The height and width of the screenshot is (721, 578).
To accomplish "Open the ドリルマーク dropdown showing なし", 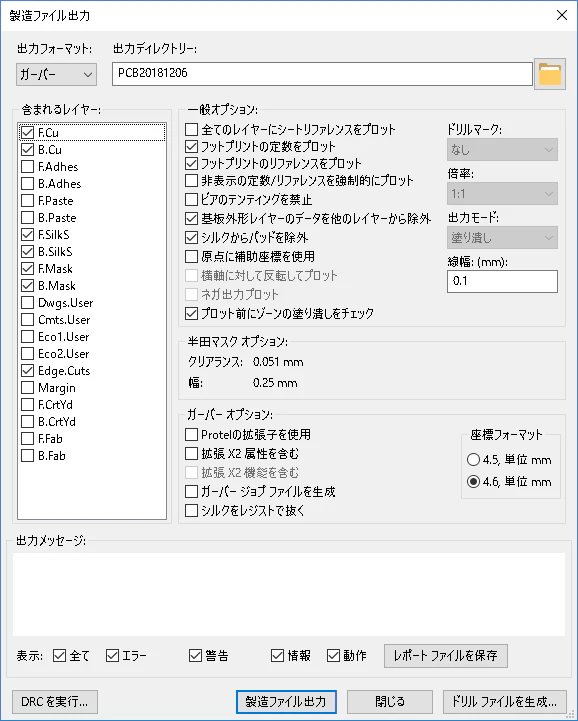I will click(x=502, y=149).
